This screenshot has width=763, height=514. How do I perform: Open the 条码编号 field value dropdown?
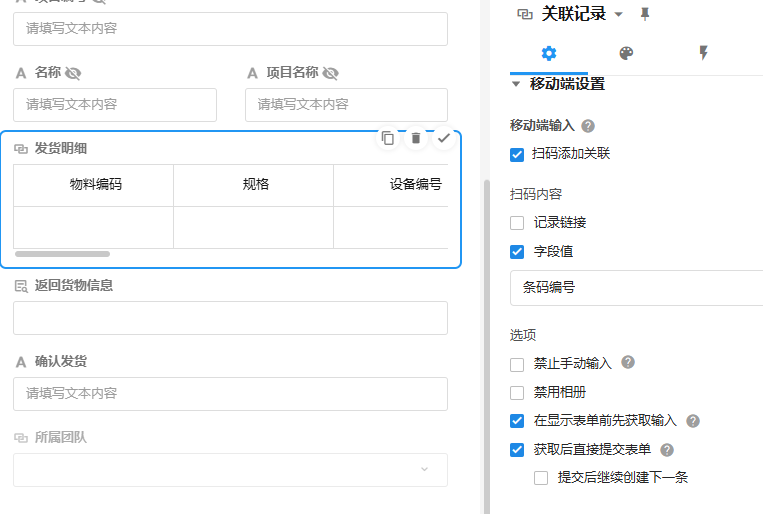tap(636, 287)
